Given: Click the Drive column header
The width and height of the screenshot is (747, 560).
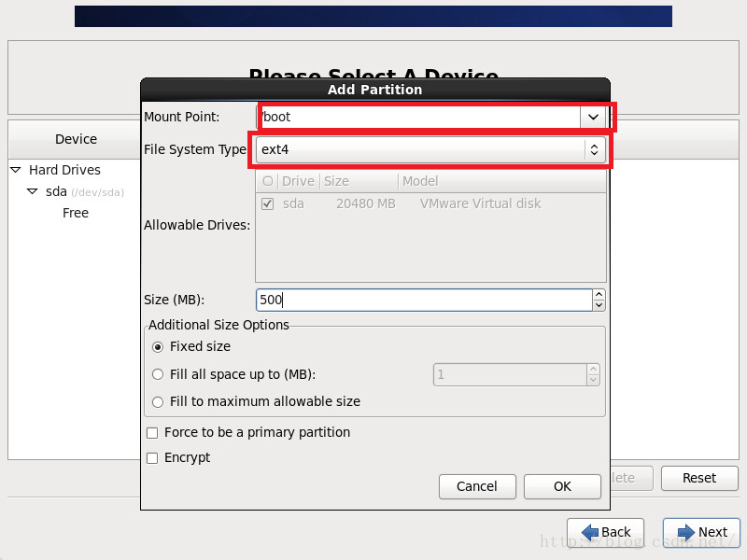Looking at the screenshot, I should click(x=298, y=181).
